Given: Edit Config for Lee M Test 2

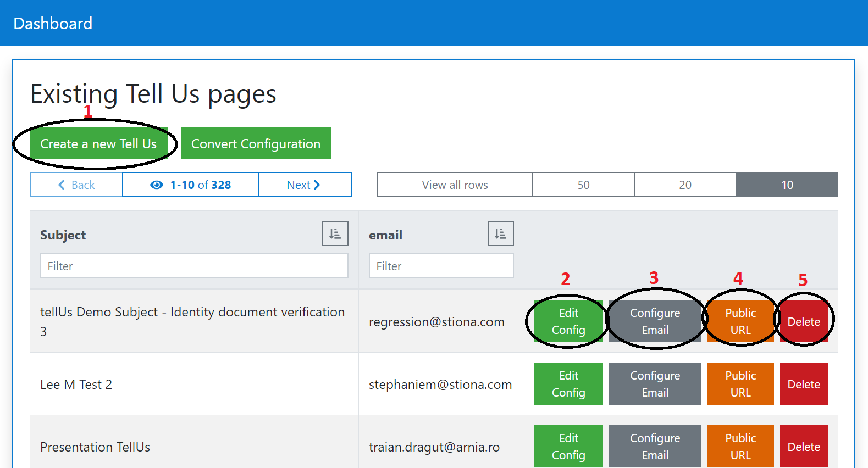Looking at the screenshot, I should pos(568,384).
